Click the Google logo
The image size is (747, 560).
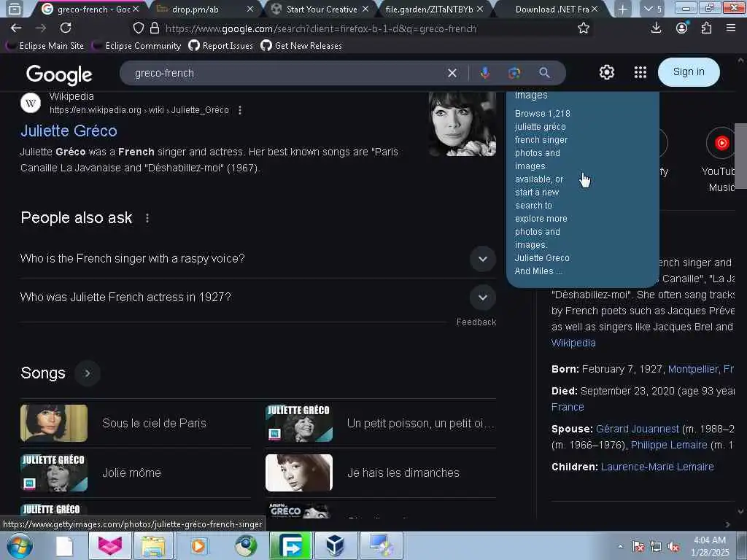(59, 74)
